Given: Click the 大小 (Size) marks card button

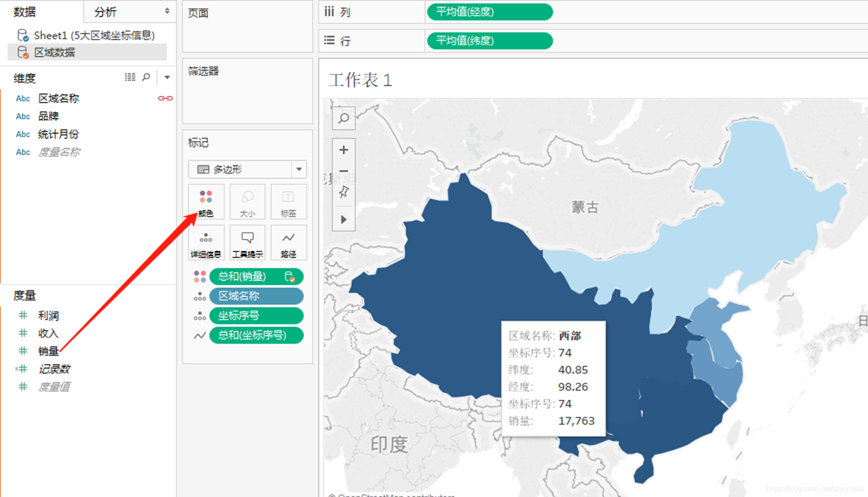Looking at the screenshot, I should click(248, 202).
